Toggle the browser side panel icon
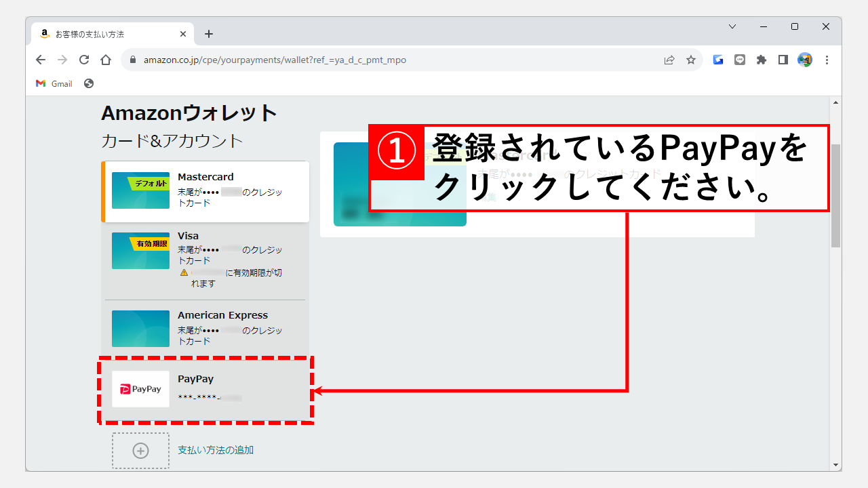The height and width of the screenshot is (488, 868). [x=783, y=60]
